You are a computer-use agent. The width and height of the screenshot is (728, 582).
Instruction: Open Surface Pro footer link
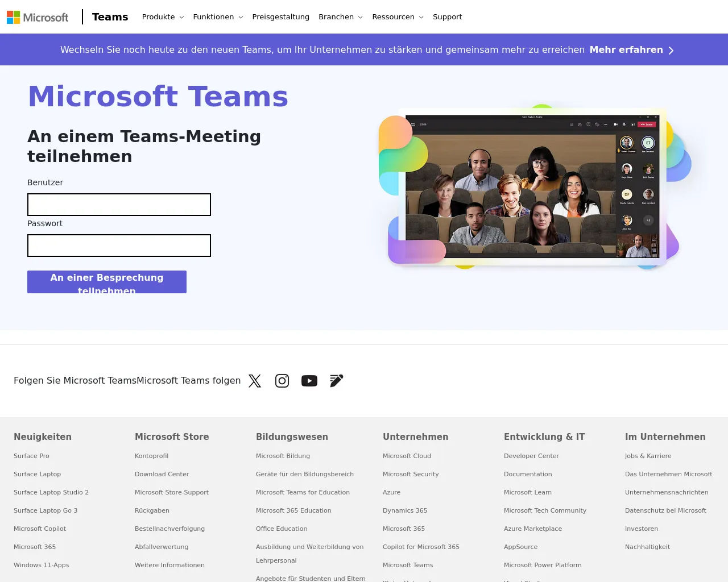click(31, 456)
